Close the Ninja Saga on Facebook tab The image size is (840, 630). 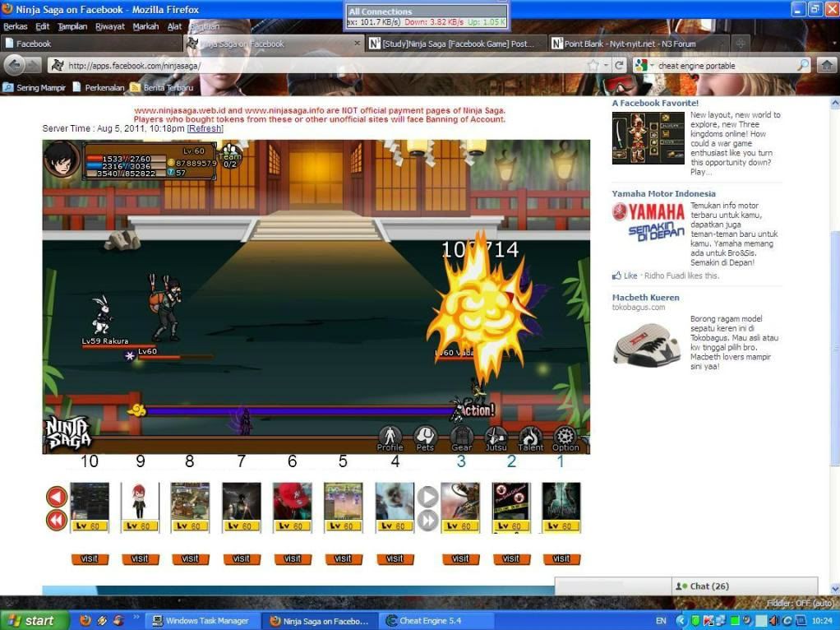tap(358, 43)
